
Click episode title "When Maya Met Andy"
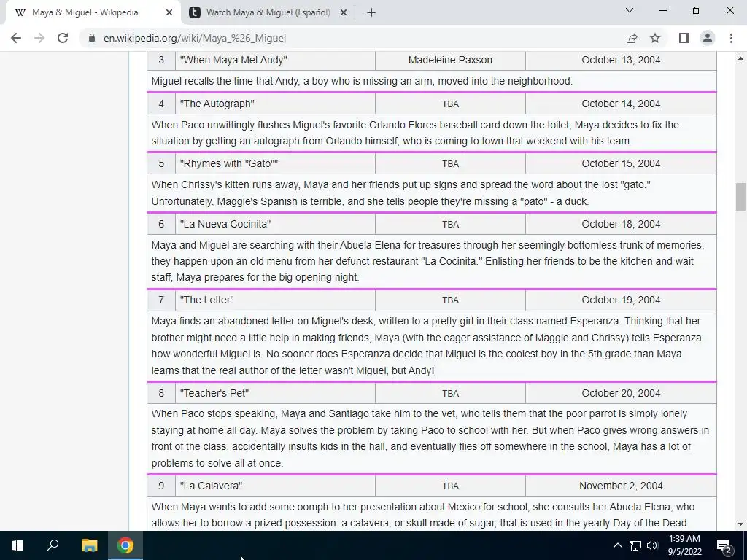click(233, 60)
